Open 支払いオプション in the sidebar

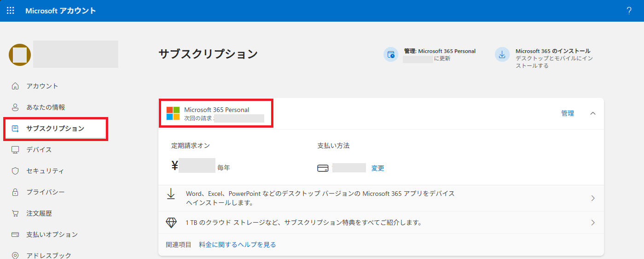pyautogui.click(x=52, y=235)
